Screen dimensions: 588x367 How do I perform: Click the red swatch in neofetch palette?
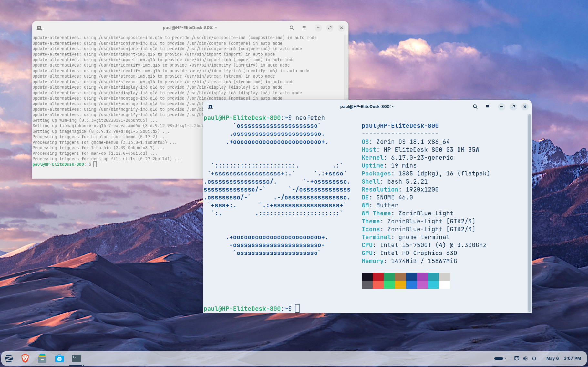(x=378, y=277)
